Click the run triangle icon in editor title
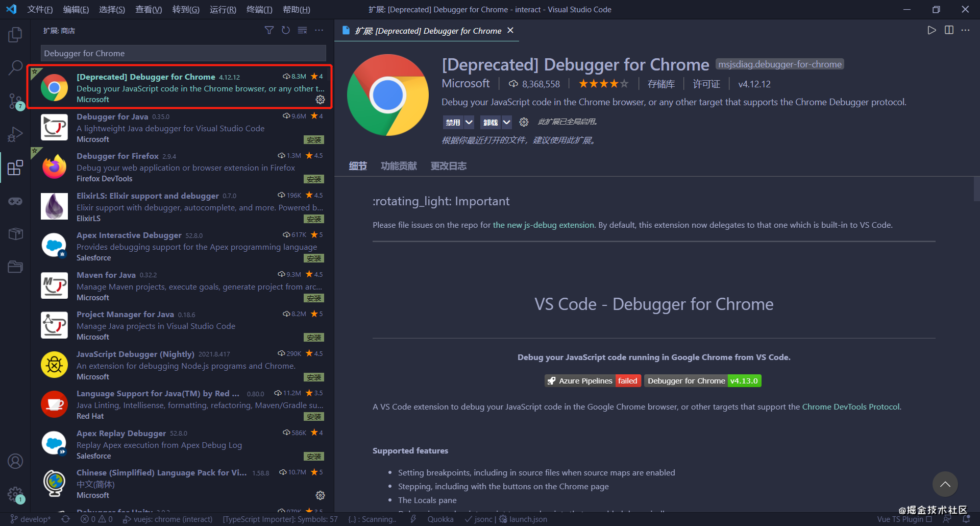 pos(932,30)
